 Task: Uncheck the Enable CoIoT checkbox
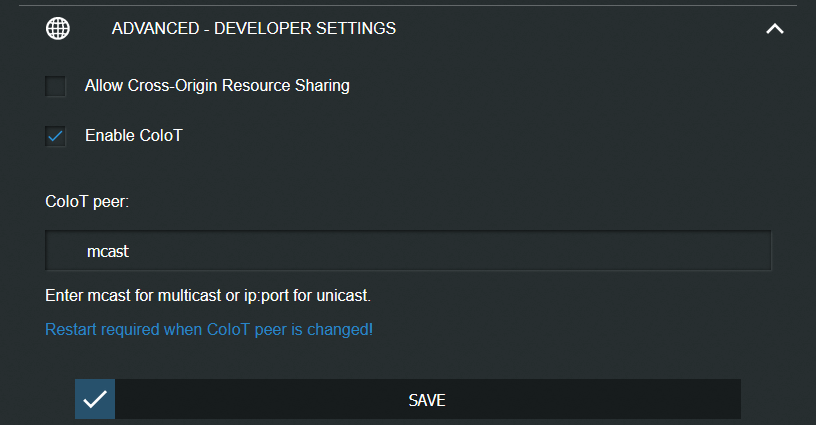(55, 136)
